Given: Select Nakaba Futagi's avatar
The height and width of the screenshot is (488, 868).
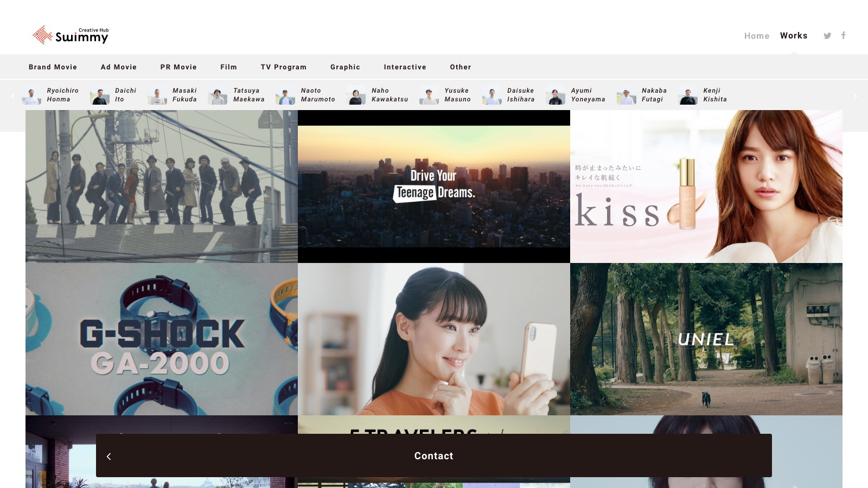Looking at the screenshot, I should [626, 96].
